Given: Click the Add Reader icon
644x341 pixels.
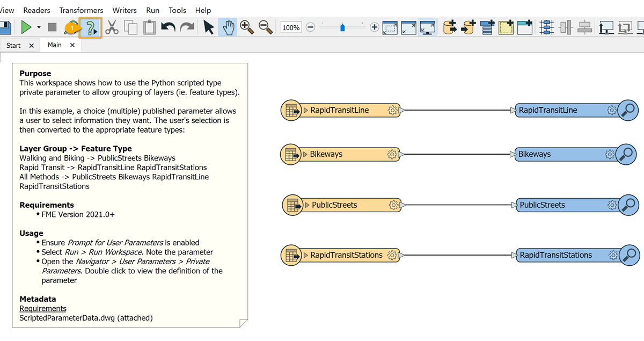Looking at the screenshot, I should [x=450, y=27].
